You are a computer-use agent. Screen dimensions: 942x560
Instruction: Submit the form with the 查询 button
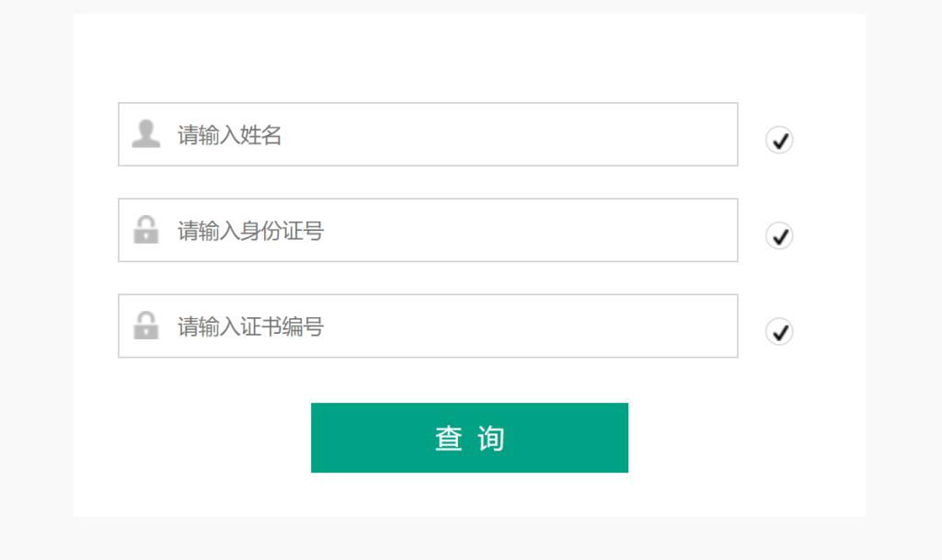[469, 438]
